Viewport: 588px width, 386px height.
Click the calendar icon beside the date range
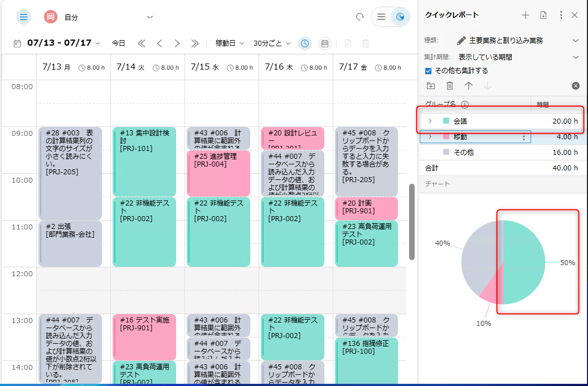(x=17, y=43)
